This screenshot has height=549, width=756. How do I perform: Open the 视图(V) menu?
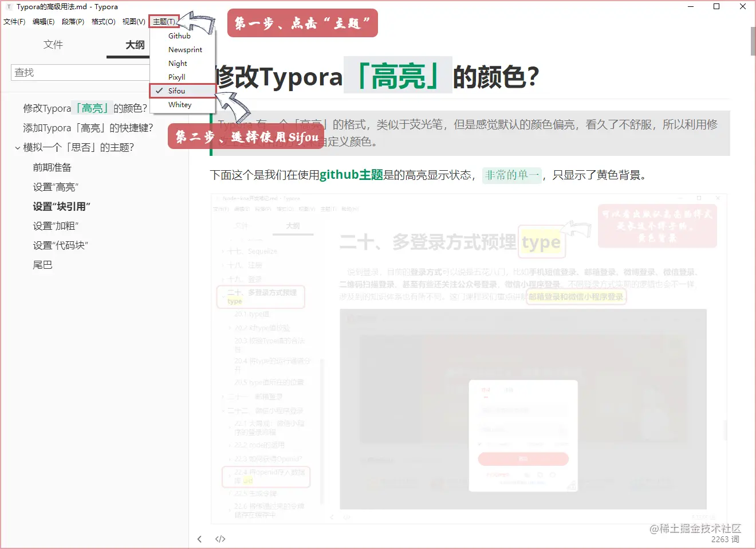[133, 21]
